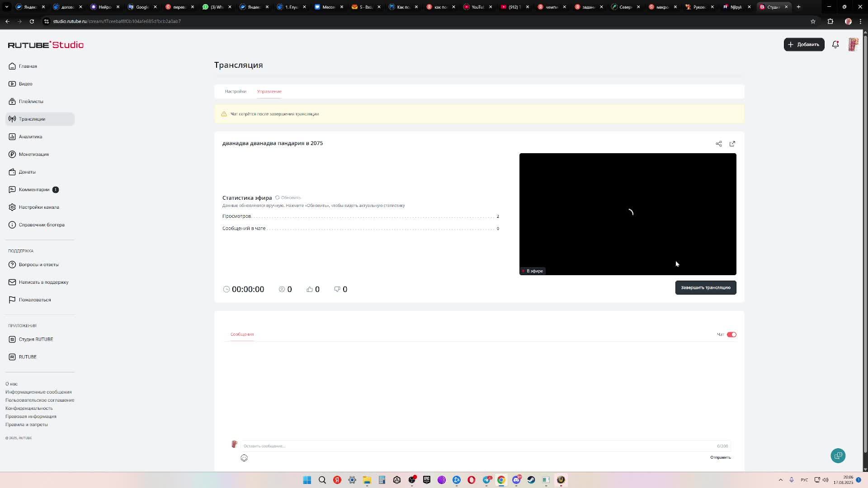868x488 pixels.
Task: Expand browser tab search dropdown arrow
Action: click(x=6, y=7)
